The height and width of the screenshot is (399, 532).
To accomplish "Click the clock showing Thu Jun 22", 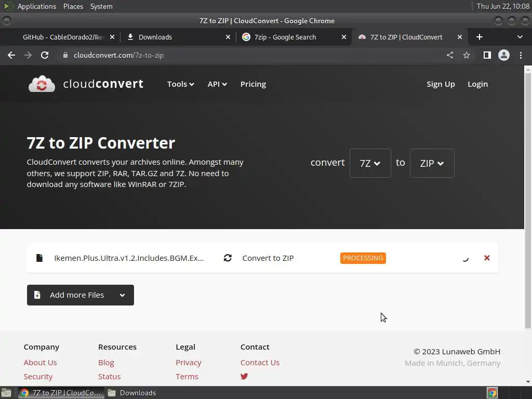I will 503,6.
